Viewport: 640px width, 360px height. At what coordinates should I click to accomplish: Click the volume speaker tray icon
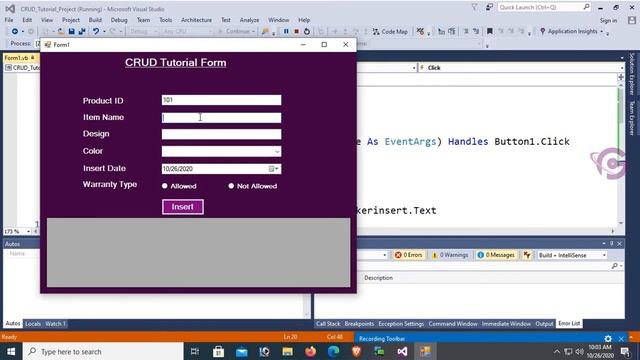pyautogui.click(x=579, y=351)
